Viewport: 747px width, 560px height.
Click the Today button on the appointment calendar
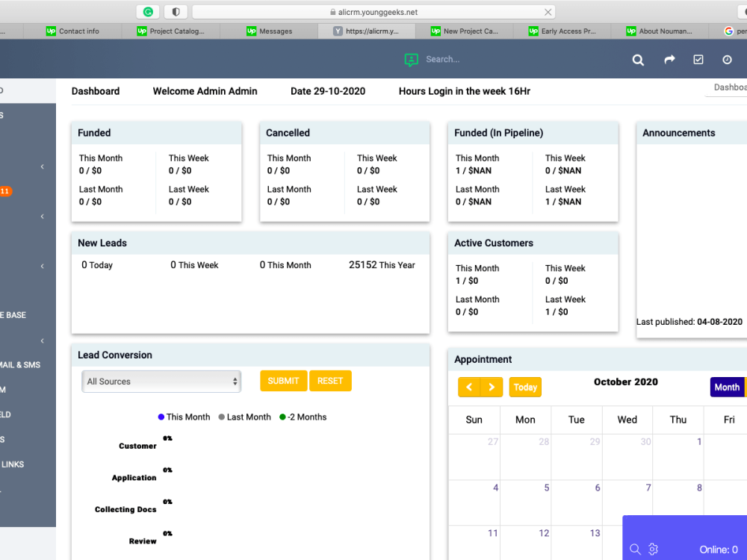[x=525, y=387]
